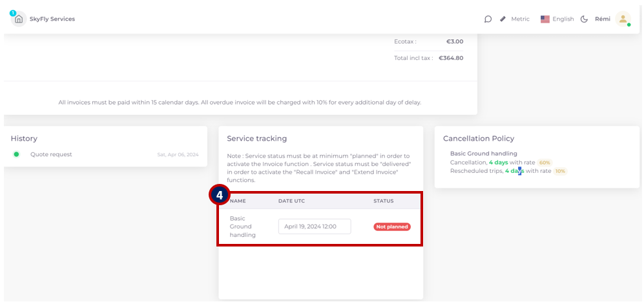Screen dimensions: 644x302
Task: Open Rémi's user avatar menu
Action: (x=623, y=19)
